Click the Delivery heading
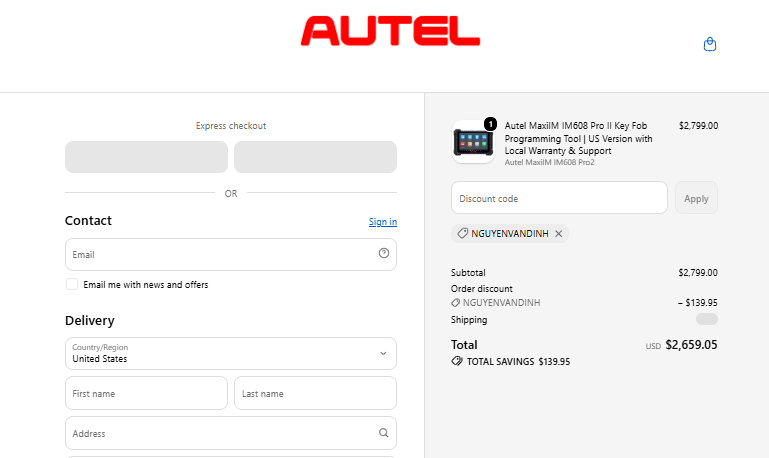Screen dimensions: 769x458 (x=90, y=321)
